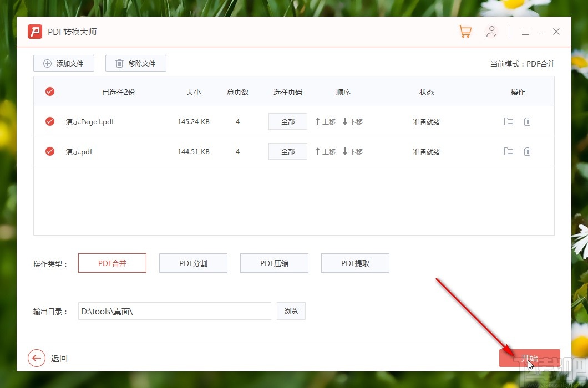Uncheck the 演示.pdf row checkbox
Image resolution: width=588 pixels, height=388 pixels.
tap(50, 151)
